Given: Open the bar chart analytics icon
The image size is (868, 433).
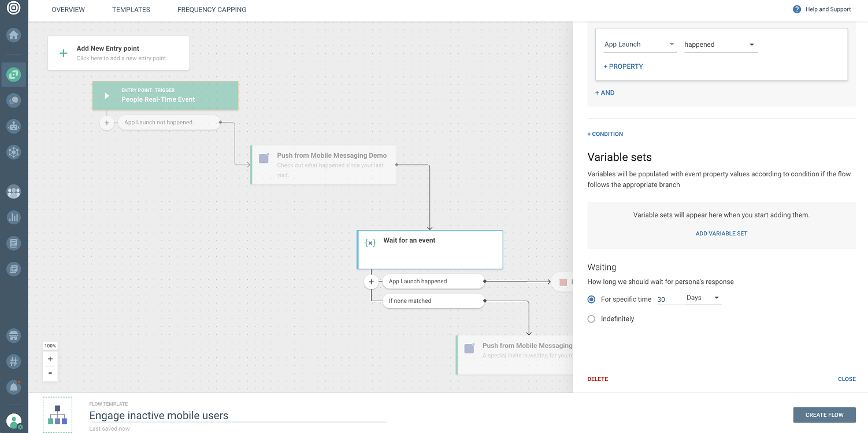Looking at the screenshot, I should click(14, 217).
